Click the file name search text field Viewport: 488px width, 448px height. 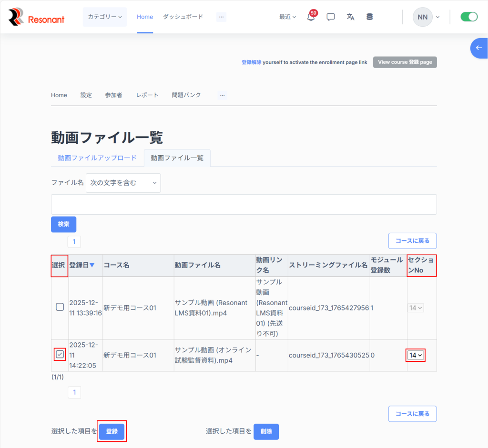pos(244,204)
